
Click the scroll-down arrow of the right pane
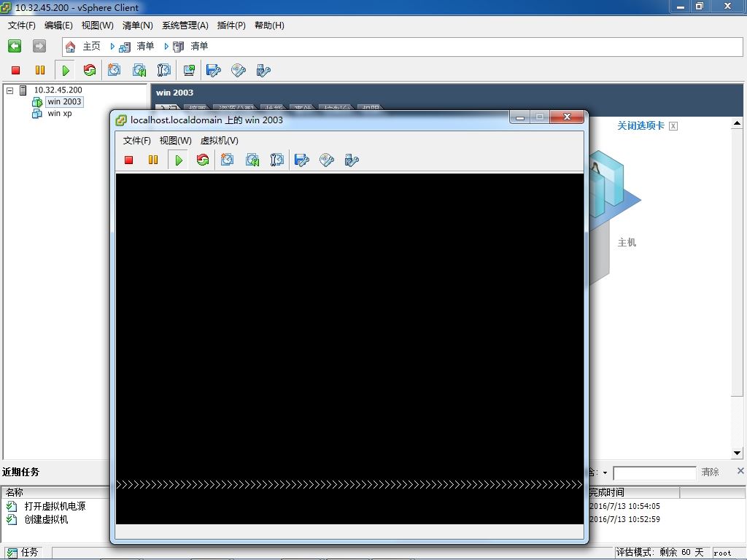[x=737, y=453]
